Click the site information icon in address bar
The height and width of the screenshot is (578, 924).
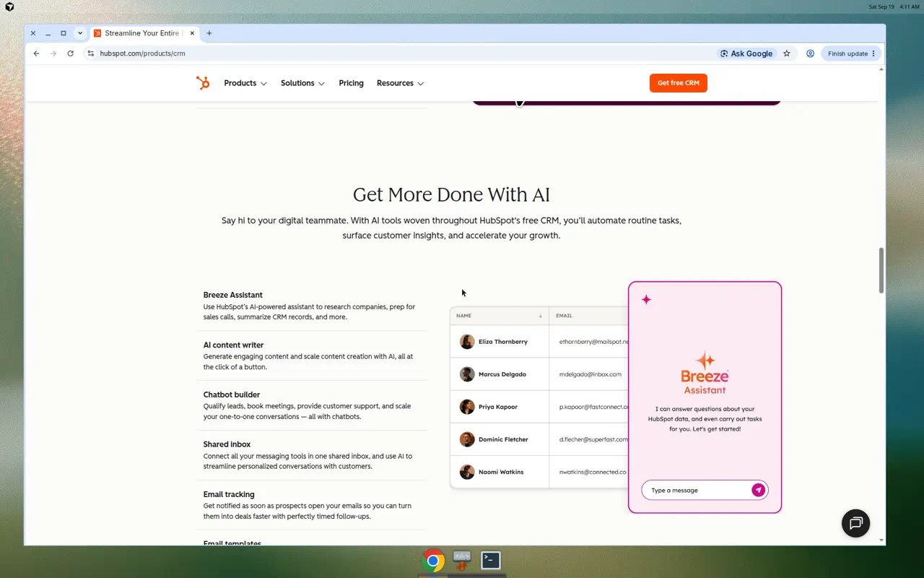[90, 53]
